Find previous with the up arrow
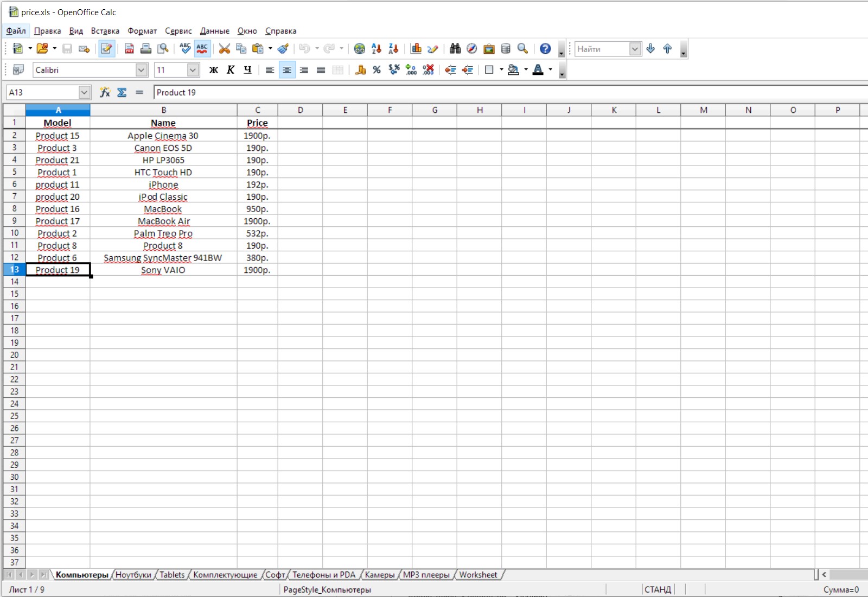 pyautogui.click(x=667, y=49)
